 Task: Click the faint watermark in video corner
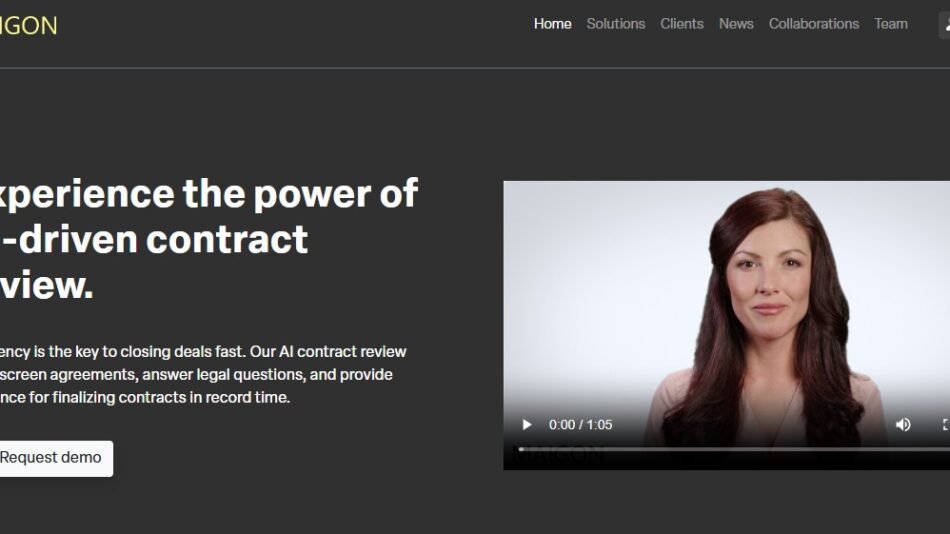(x=559, y=455)
